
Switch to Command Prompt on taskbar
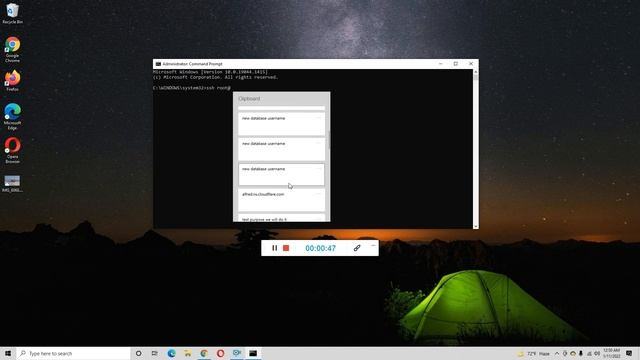coord(253,353)
